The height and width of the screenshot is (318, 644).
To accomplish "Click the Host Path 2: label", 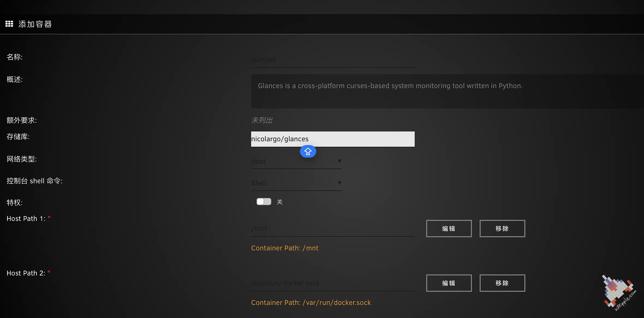I will coord(26,273).
